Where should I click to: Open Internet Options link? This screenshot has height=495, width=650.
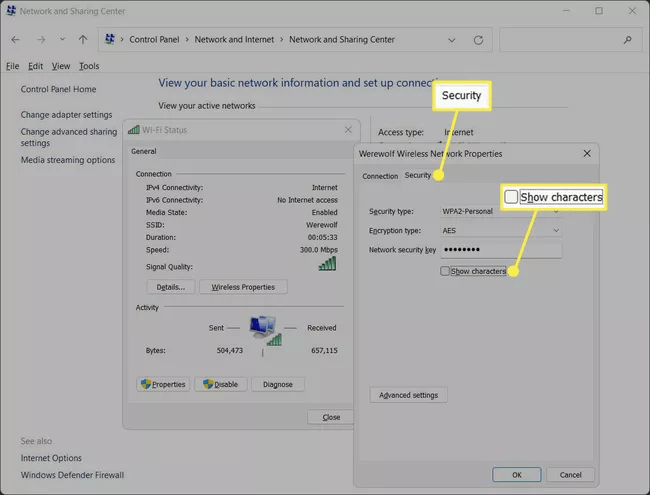tap(51, 458)
